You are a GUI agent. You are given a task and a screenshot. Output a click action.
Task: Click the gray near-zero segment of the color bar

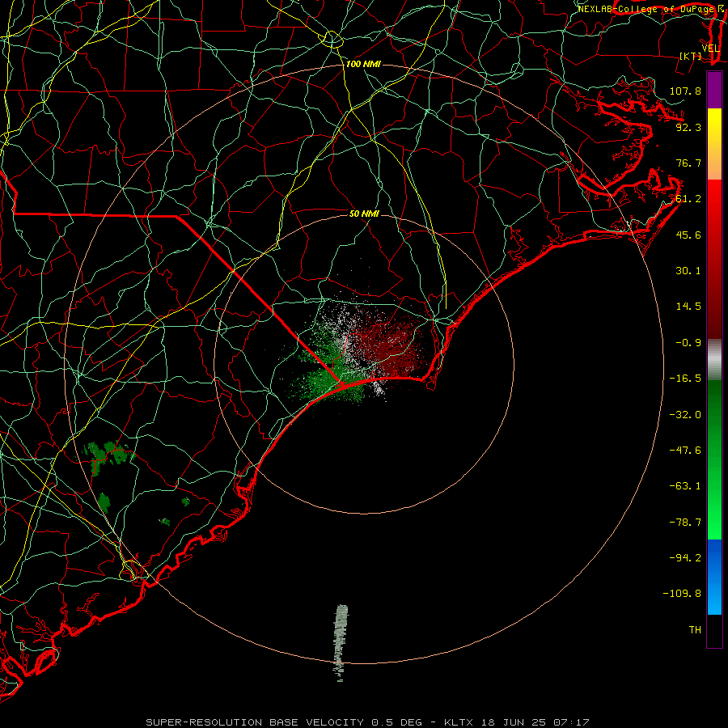tap(714, 360)
